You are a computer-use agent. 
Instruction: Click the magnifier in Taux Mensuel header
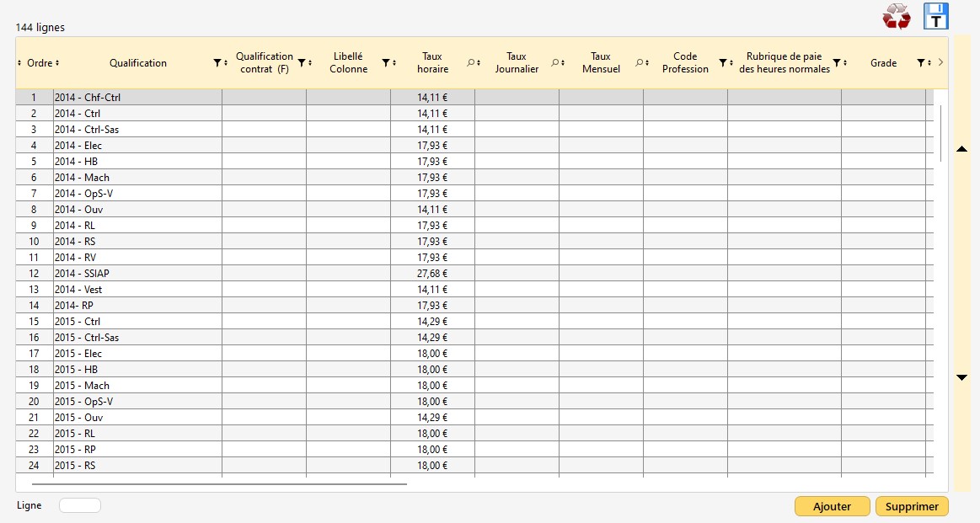click(639, 63)
